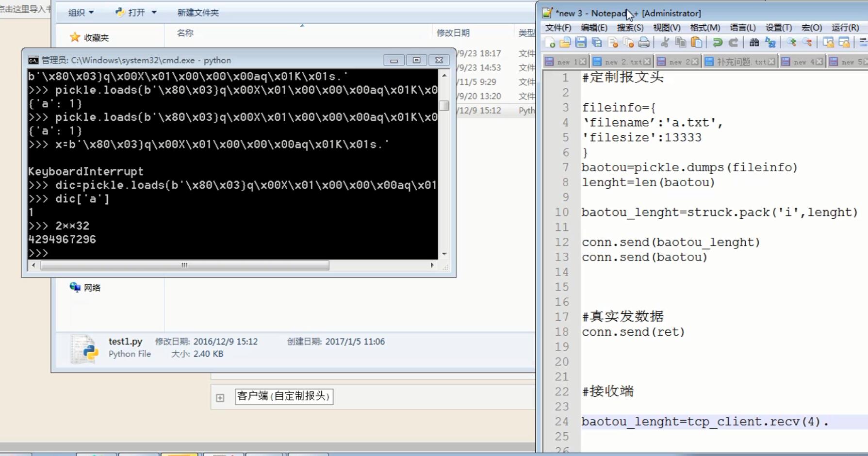Click 'baotou=pickle.dumps(fileinfo)' on line 7
The height and width of the screenshot is (456, 868).
tap(689, 167)
